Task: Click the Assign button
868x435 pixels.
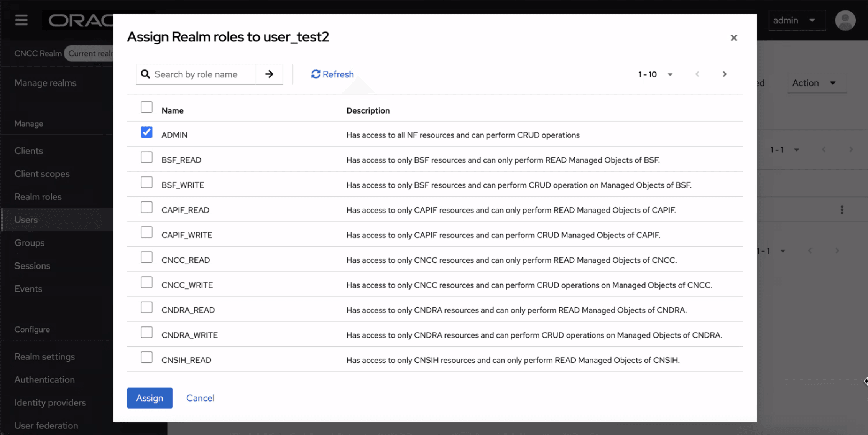Action: coord(150,398)
